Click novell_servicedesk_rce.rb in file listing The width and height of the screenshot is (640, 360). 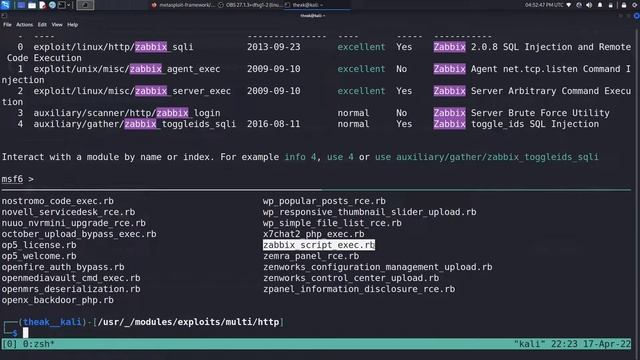pos(68,212)
